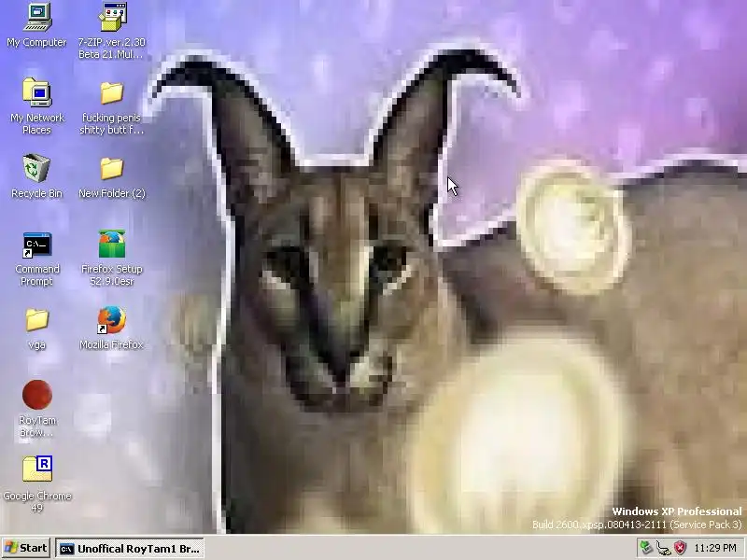Click the "My Computer" icon label text

pyautogui.click(x=36, y=42)
